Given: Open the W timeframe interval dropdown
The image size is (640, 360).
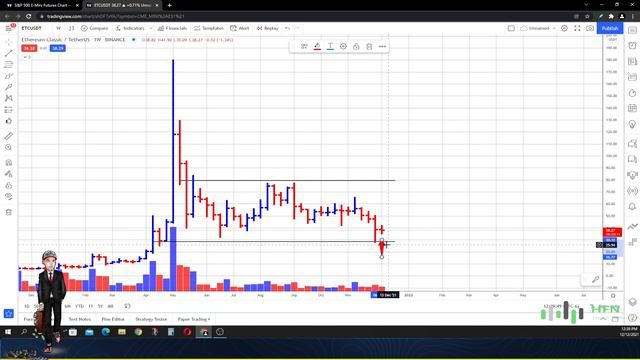Looking at the screenshot, I should (58, 28).
